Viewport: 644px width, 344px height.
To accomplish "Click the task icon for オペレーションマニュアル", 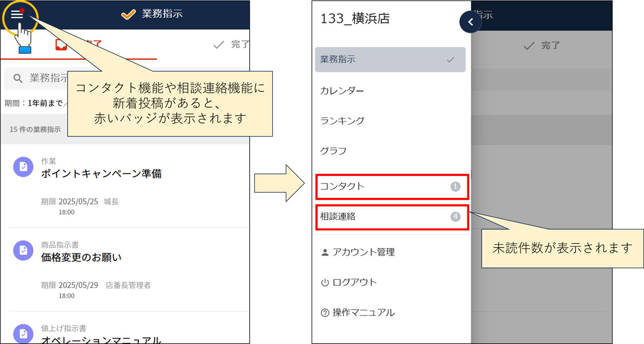I will point(23,334).
